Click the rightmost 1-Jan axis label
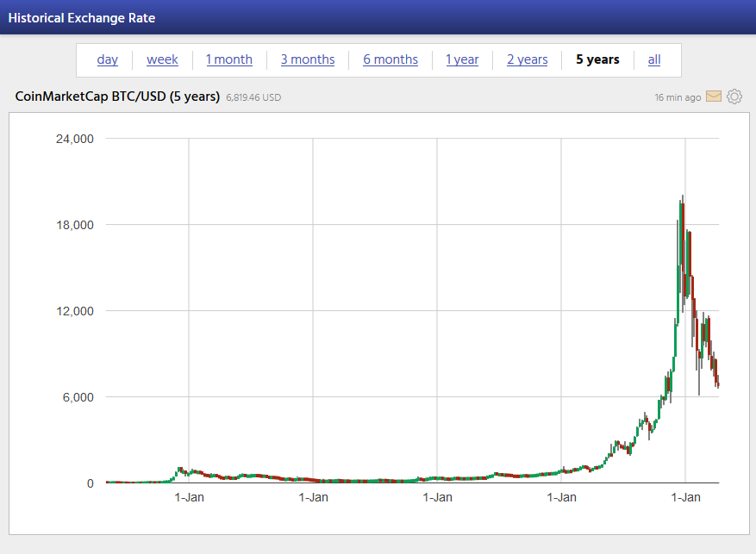756x554 pixels. point(685,497)
